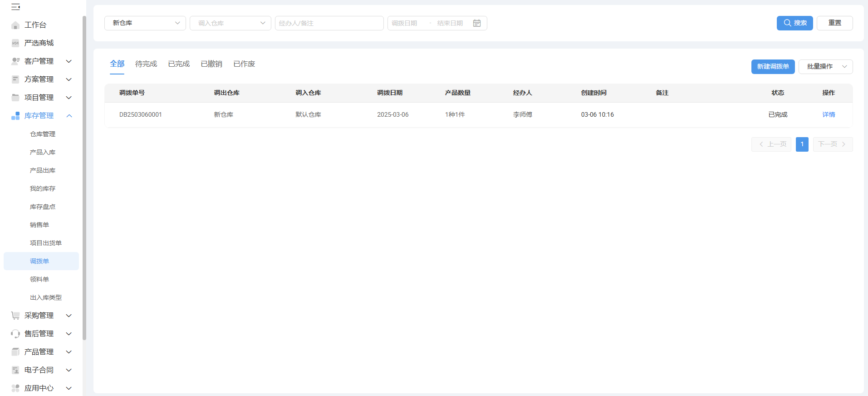
Task: Switch to the 已作废 tab
Action: point(244,64)
